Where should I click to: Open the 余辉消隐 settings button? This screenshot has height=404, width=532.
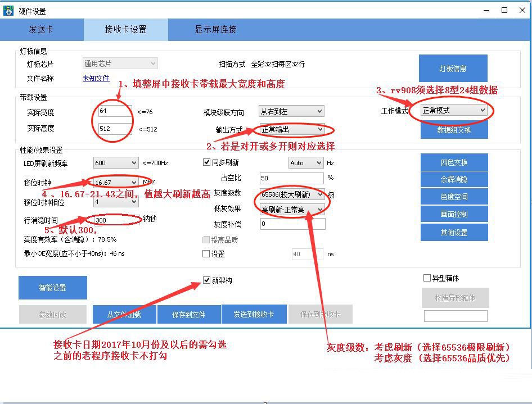[454, 180]
